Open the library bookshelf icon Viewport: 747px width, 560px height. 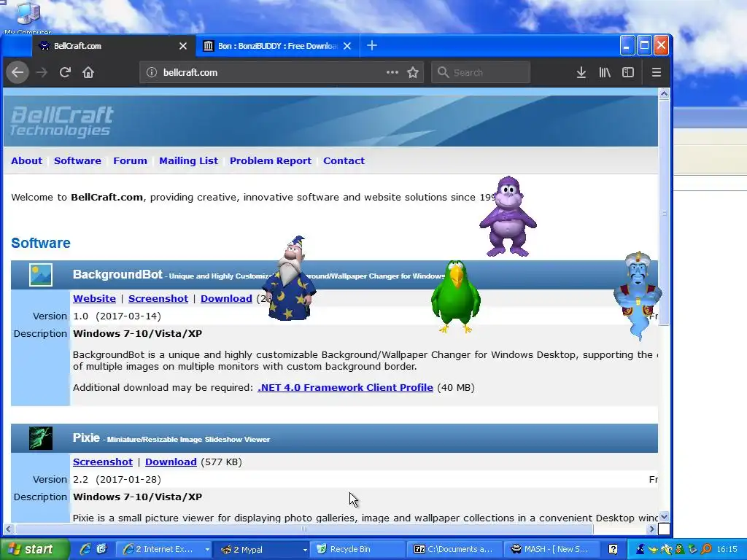[605, 72]
